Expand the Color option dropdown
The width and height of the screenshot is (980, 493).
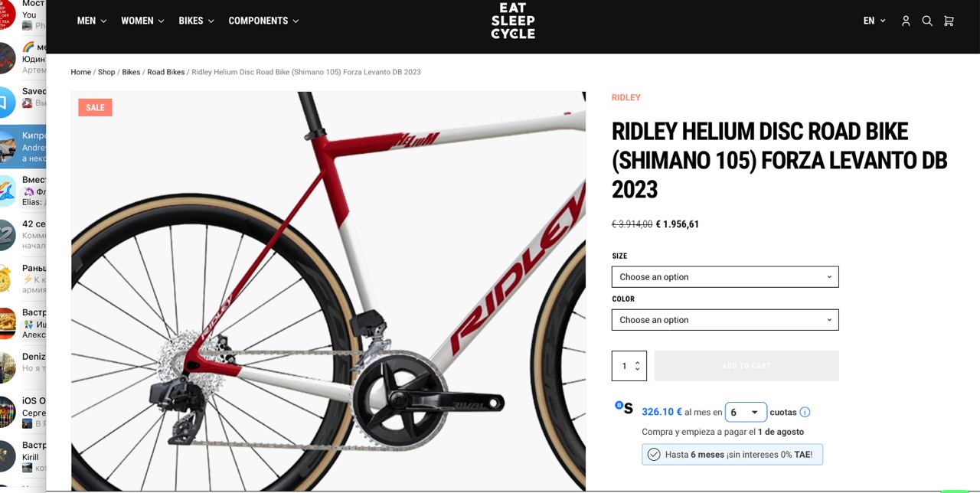pos(725,320)
